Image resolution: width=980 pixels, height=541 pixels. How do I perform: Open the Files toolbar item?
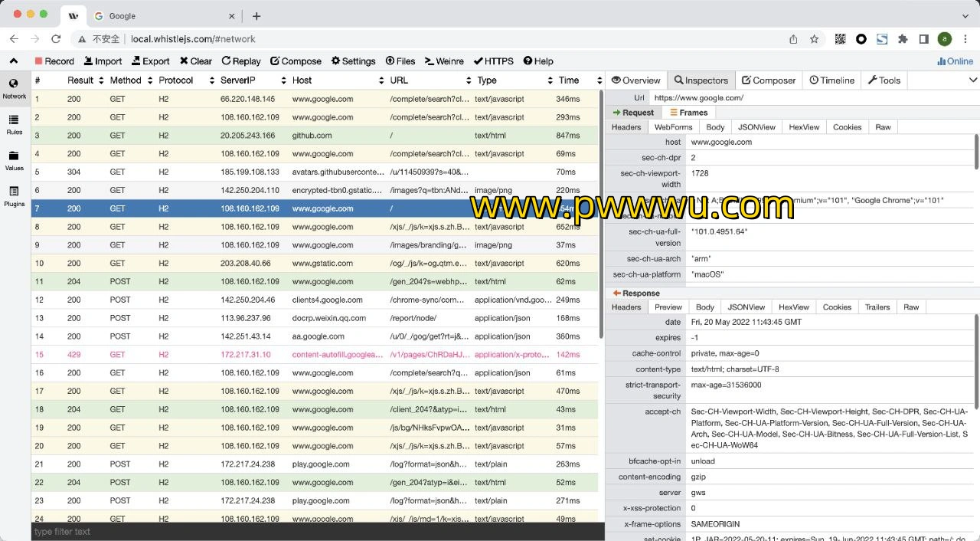[400, 61]
